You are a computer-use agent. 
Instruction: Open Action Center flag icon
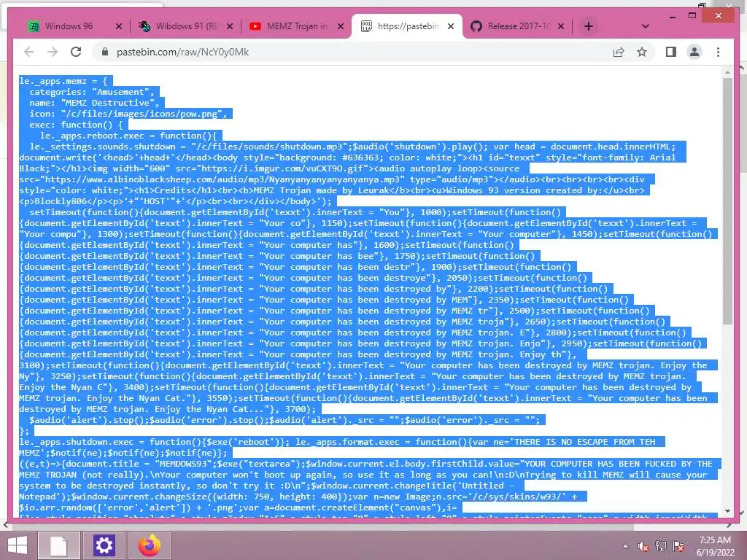pyautogui.click(x=678, y=546)
